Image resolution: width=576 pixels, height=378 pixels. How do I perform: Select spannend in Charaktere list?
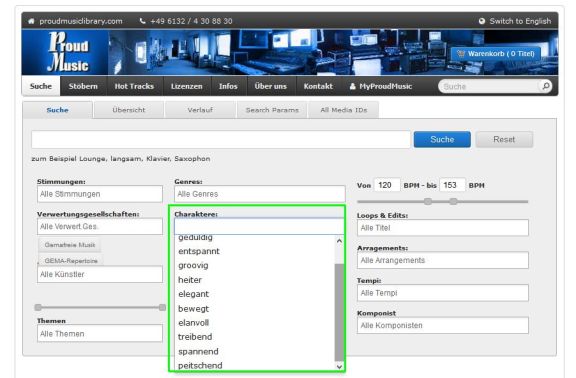tap(255, 352)
